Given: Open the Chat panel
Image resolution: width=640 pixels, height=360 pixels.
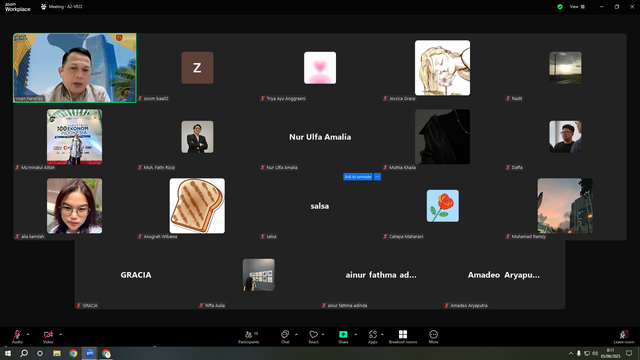Looking at the screenshot, I should pos(285,337).
